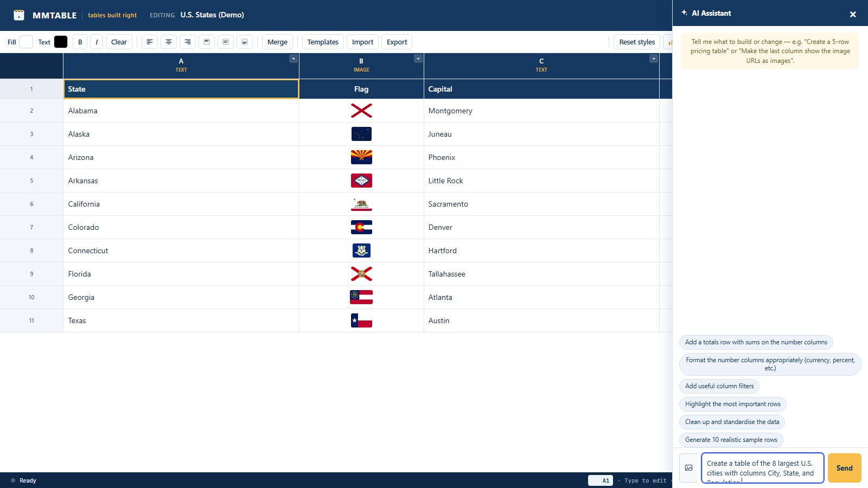Set vertical align bottom
The height and width of the screenshot is (488, 868).
click(x=245, y=42)
